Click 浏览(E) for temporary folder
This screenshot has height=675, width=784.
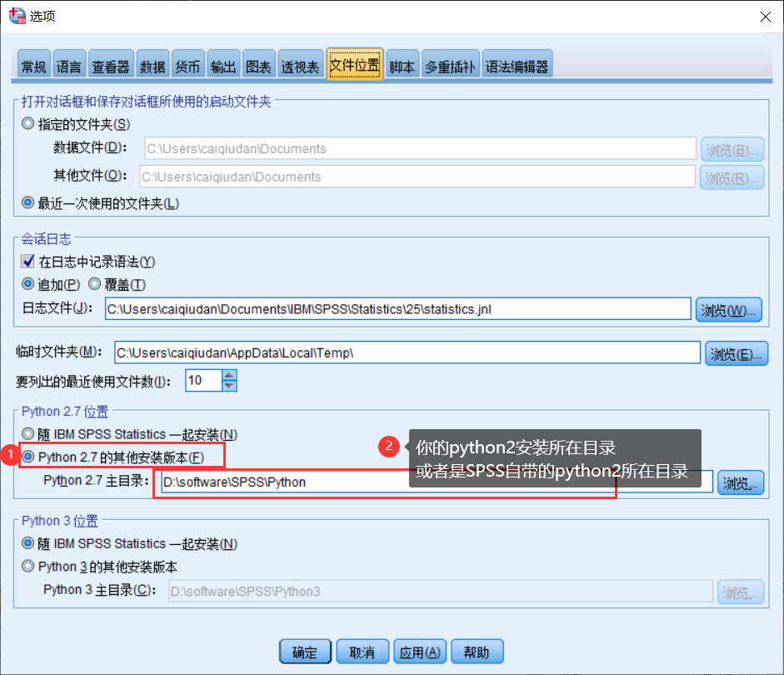coord(737,352)
